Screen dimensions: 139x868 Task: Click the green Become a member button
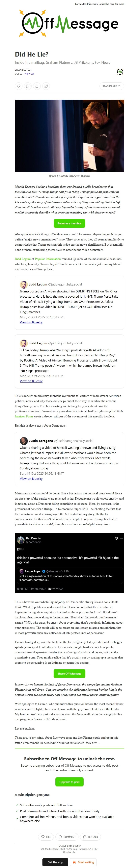click(x=69, y=223)
